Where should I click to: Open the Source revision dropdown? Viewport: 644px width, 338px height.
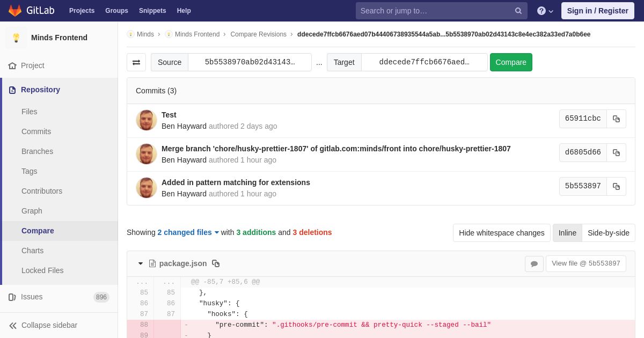click(250, 62)
